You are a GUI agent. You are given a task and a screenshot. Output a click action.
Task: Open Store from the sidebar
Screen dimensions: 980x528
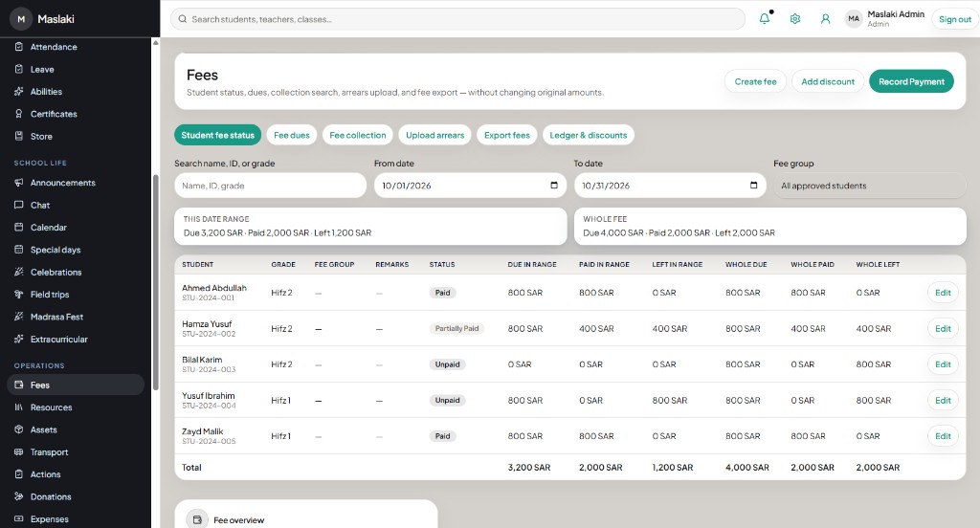point(77,136)
